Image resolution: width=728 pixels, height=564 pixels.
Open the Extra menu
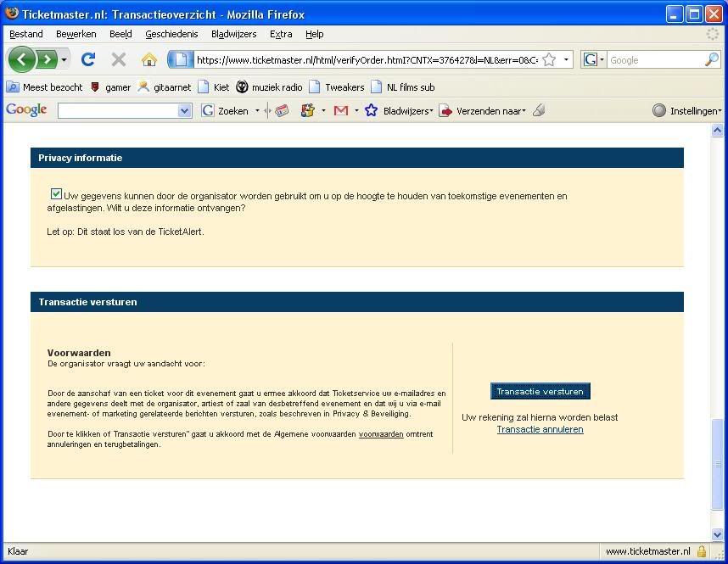pos(281,34)
